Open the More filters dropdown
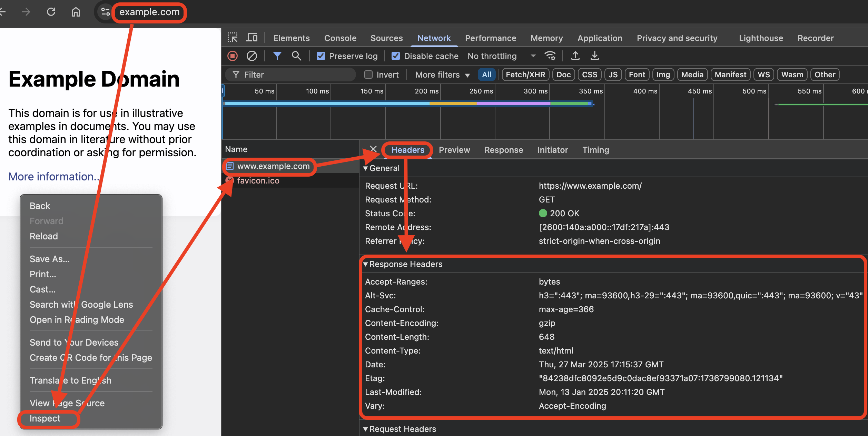The height and width of the screenshot is (436, 868). pos(442,75)
